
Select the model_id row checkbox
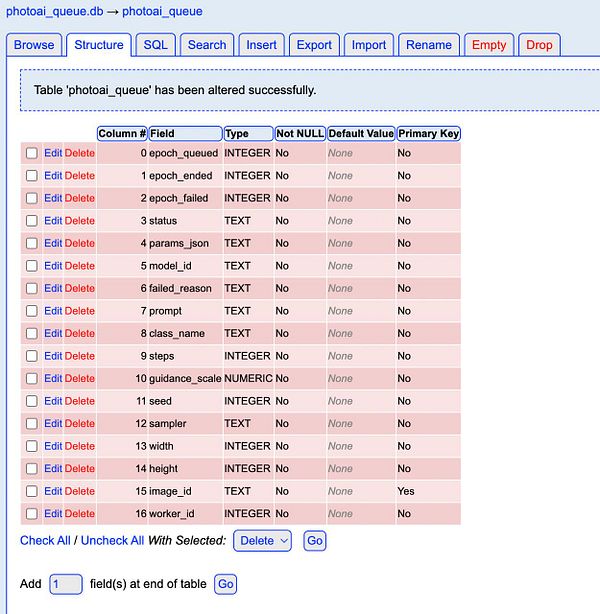pyautogui.click(x=32, y=266)
